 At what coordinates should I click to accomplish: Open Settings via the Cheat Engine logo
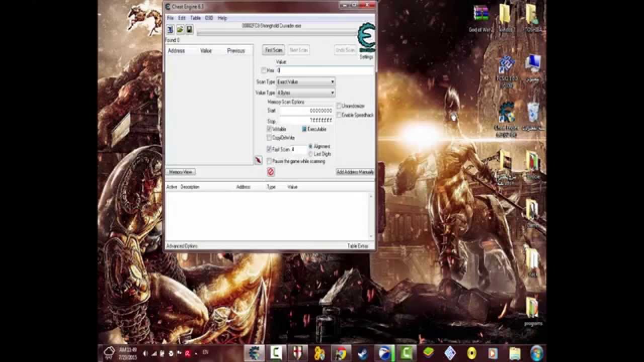[x=366, y=38]
